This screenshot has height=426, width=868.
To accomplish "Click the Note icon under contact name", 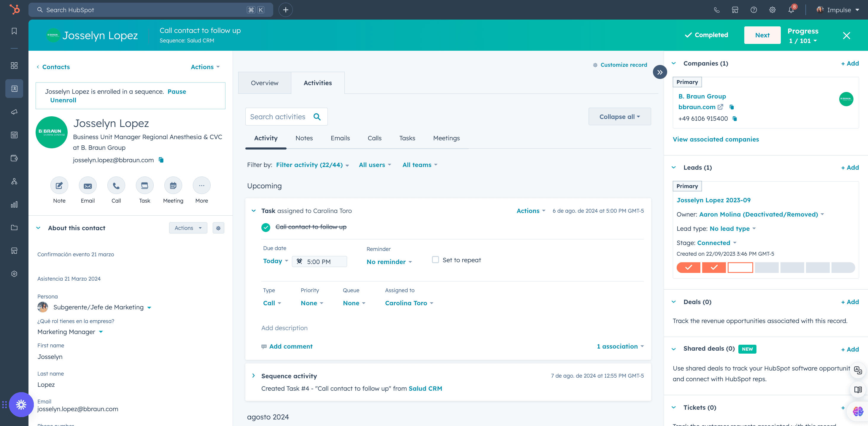I will (x=59, y=185).
